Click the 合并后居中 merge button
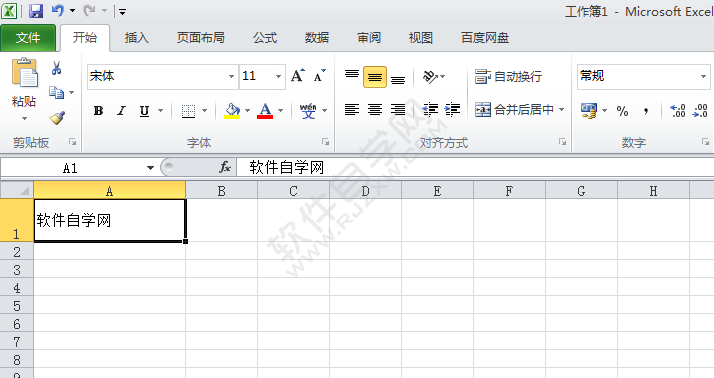The height and width of the screenshot is (378, 714). 515,110
